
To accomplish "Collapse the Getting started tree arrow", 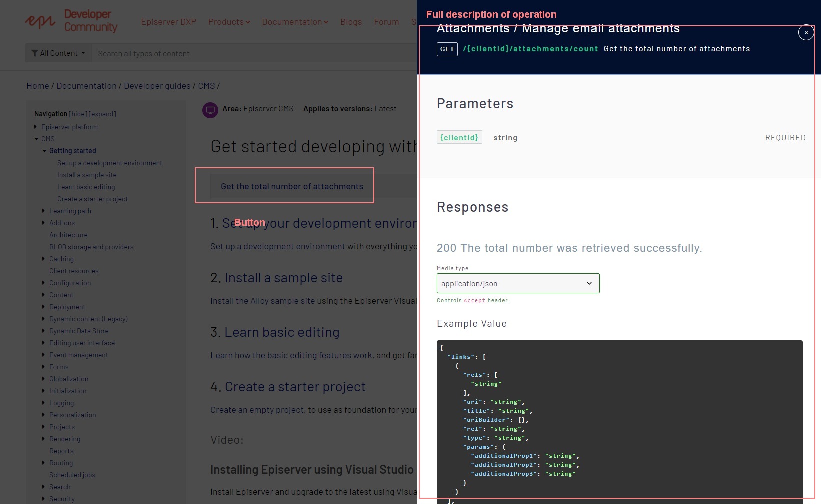I will (44, 151).
